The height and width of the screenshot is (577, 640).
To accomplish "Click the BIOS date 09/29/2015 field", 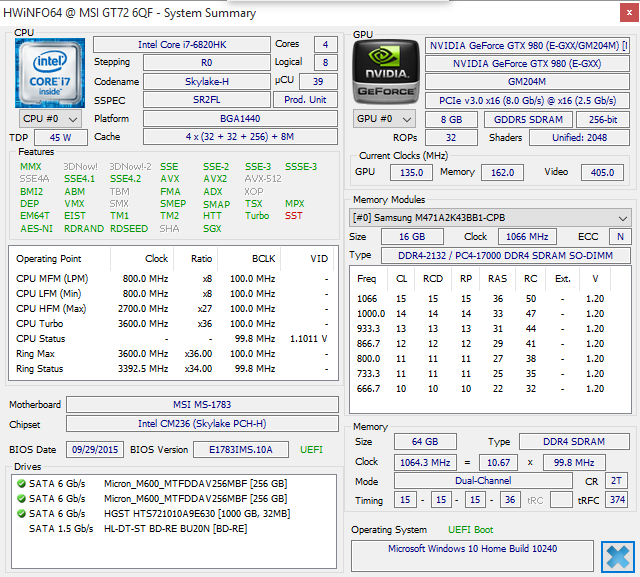I will (x=95, y=450).
